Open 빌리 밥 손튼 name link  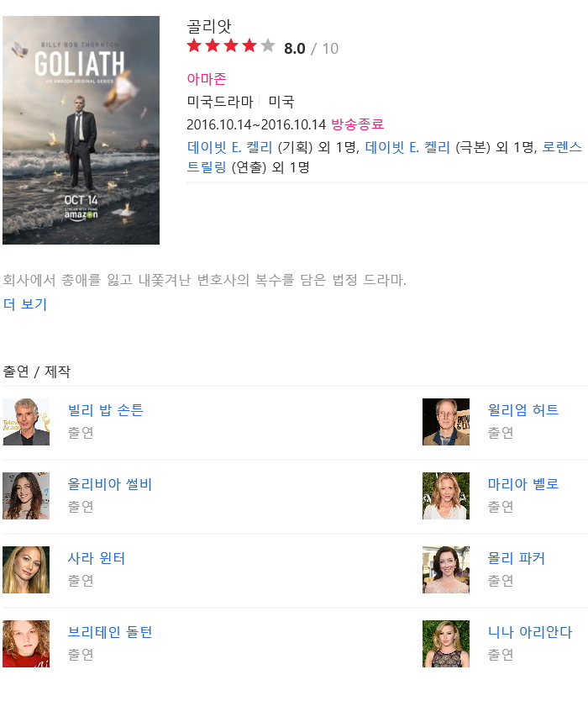(x=106, y=410)
